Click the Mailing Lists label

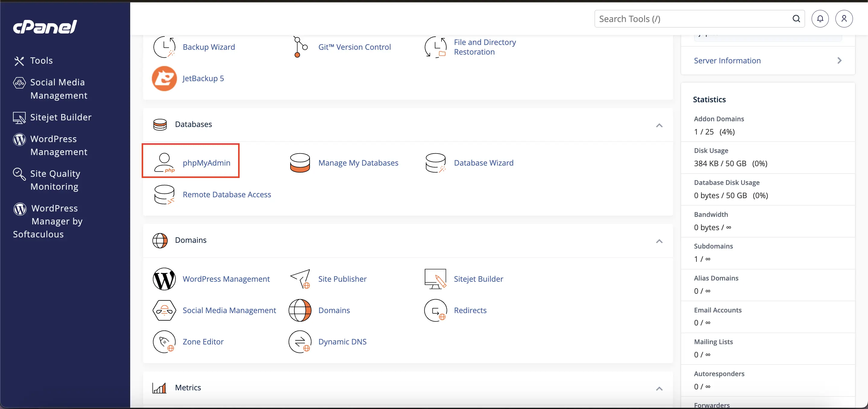coord(713,342)
